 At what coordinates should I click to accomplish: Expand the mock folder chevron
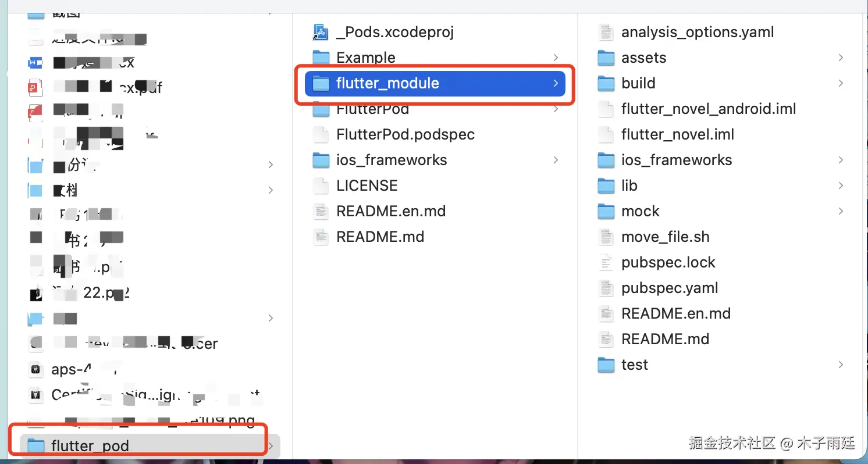pos(841,211)
